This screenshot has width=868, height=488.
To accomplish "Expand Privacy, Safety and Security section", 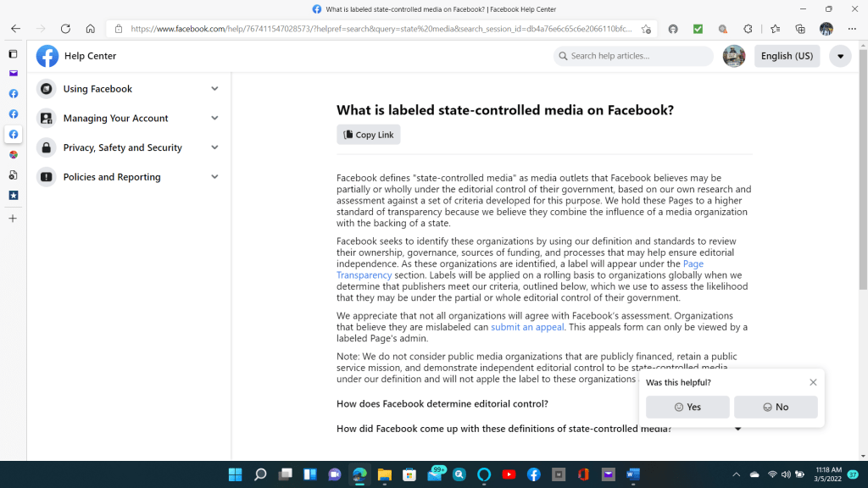I will pos(129,147).
